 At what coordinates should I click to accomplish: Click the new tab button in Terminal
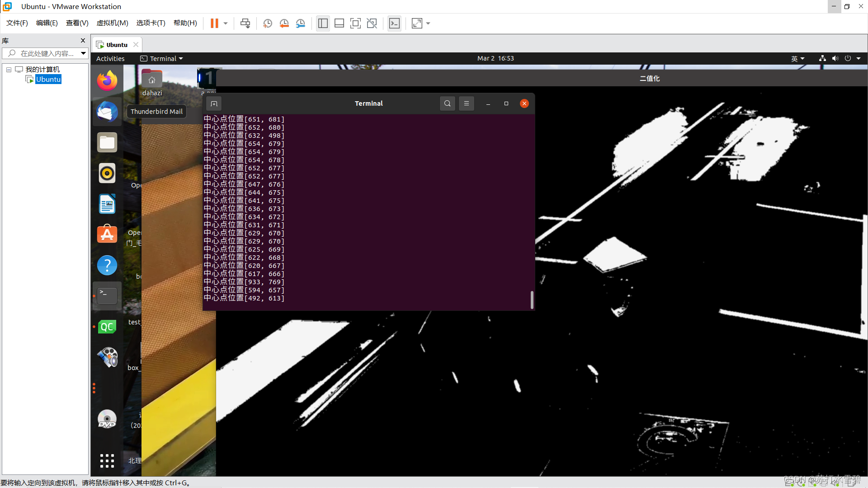click(x=214, y=103)
